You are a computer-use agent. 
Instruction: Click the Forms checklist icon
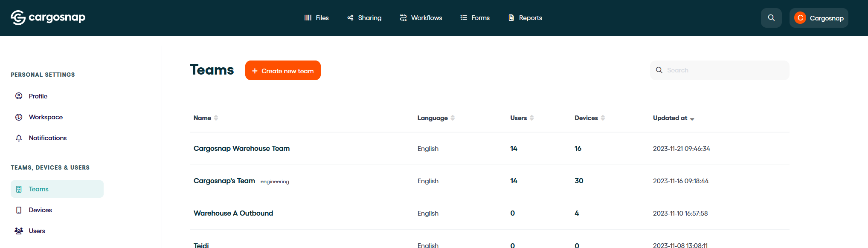coord(464,18)
